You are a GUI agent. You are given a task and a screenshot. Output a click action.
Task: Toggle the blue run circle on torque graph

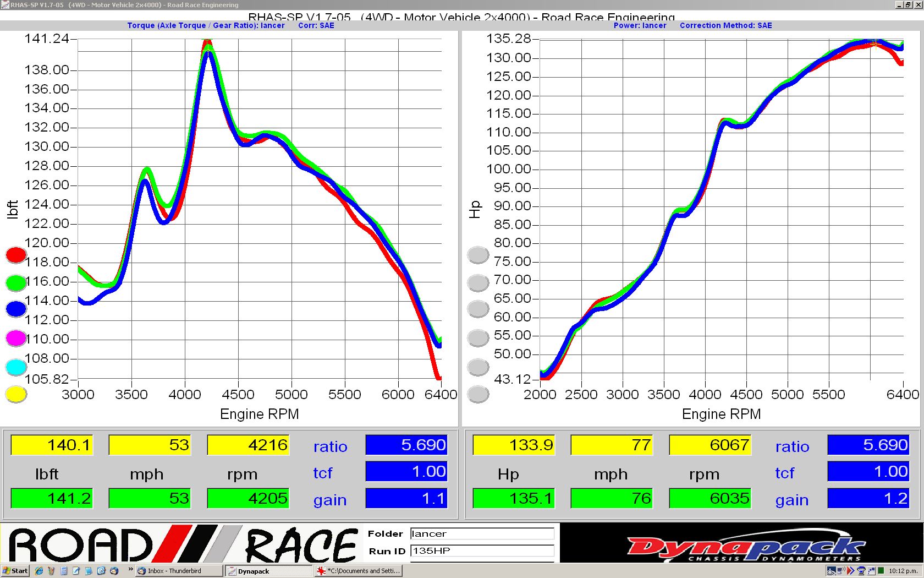(x=16, y=309)
